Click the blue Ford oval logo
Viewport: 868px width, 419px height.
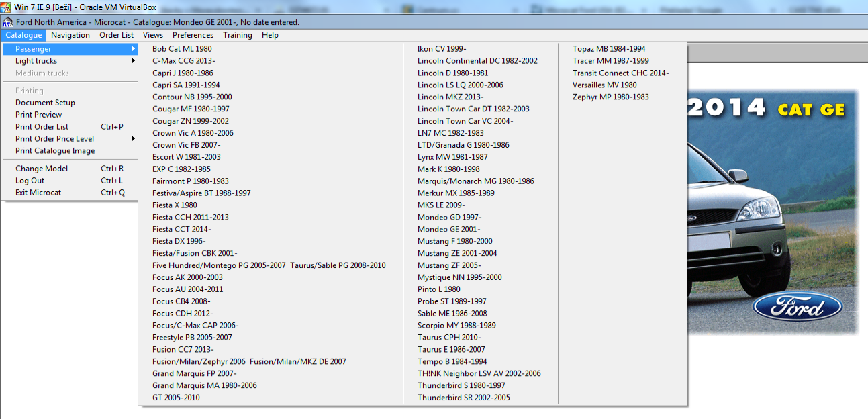pos(797,308)
